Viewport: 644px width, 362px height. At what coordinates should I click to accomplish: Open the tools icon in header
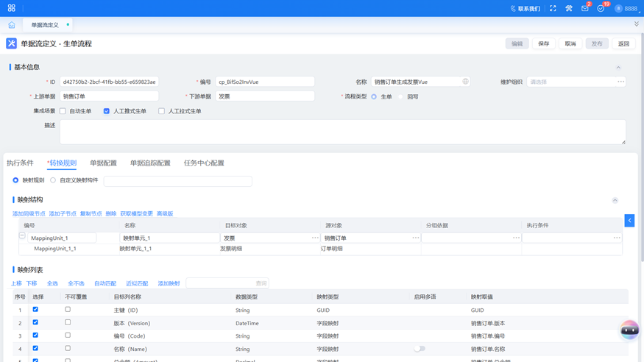coord(569,9)
